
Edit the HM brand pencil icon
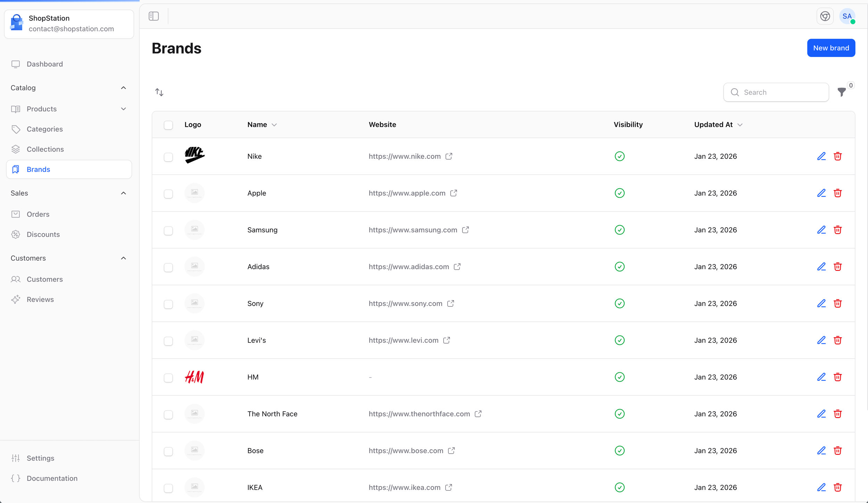coord(821,377)
